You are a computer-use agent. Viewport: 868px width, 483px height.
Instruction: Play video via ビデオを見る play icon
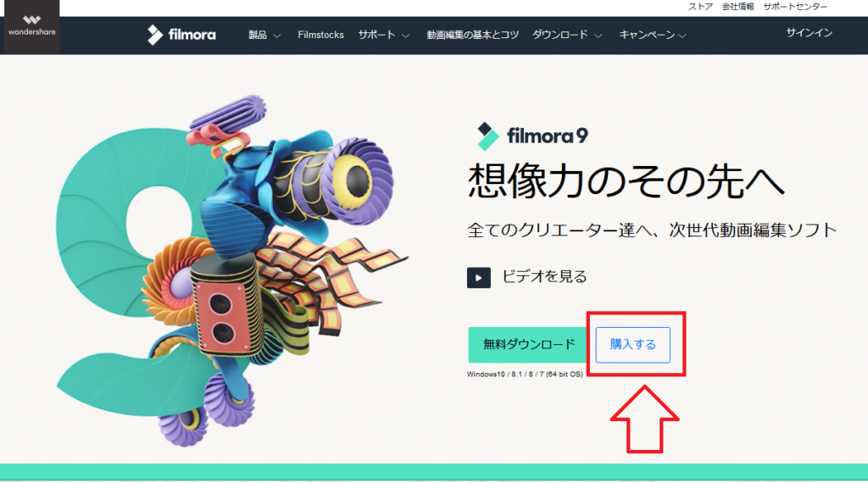click(x=478, y=277)
